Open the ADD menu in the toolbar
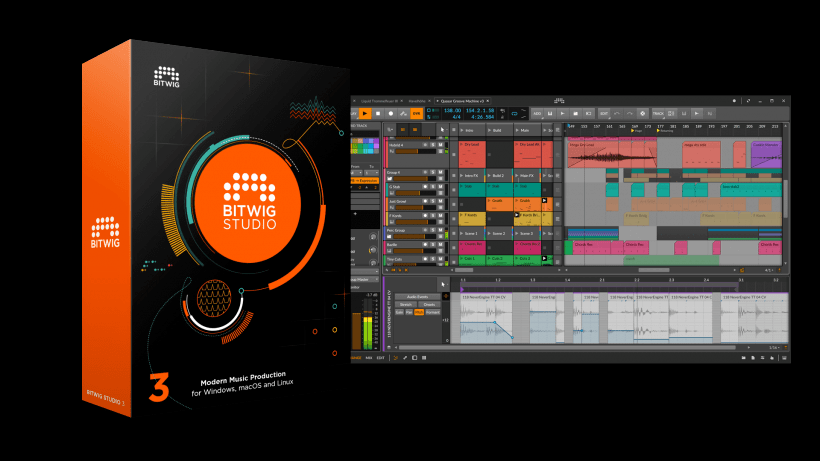The image size is (820, 461). click(x=537, y=113)
